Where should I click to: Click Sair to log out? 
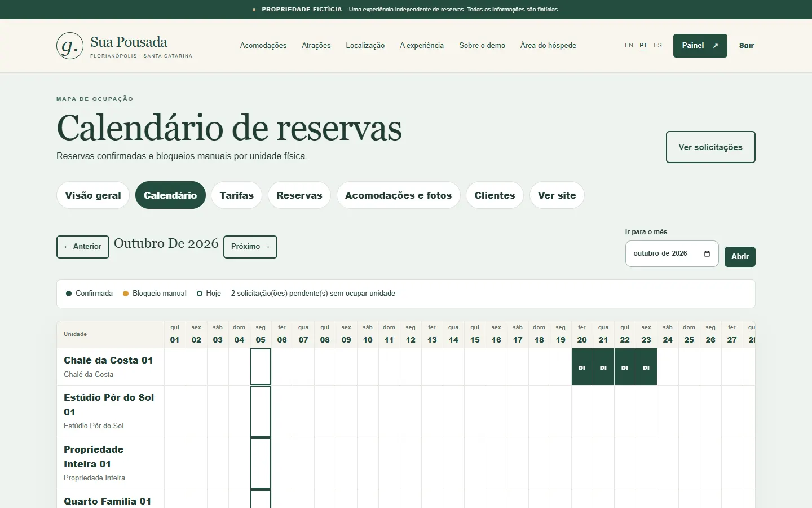point(747,46)
